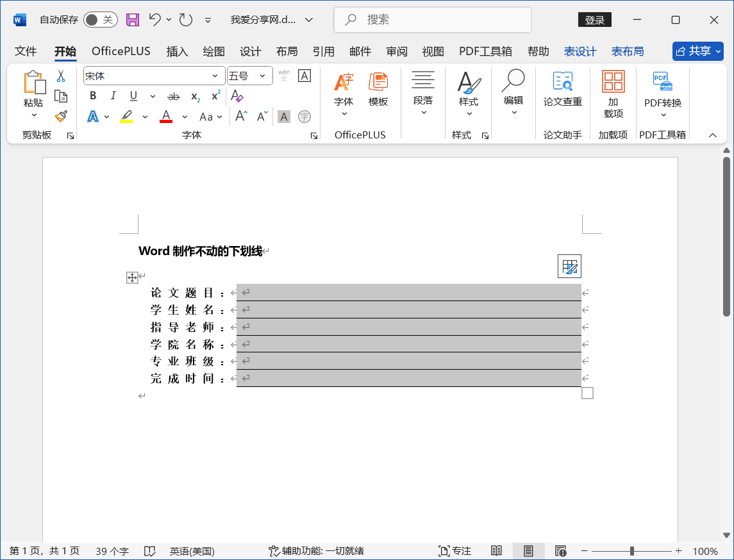The width and height of the screenshot is (734, 560).
Task: Click the enclosed character icon
Action: click(x=304, y=117)
